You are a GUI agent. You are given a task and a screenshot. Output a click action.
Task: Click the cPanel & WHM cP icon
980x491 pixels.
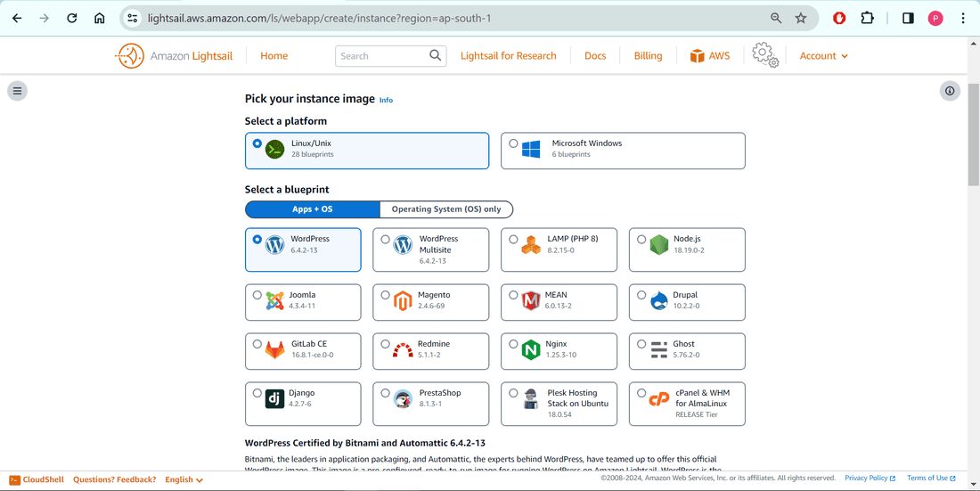659,398
